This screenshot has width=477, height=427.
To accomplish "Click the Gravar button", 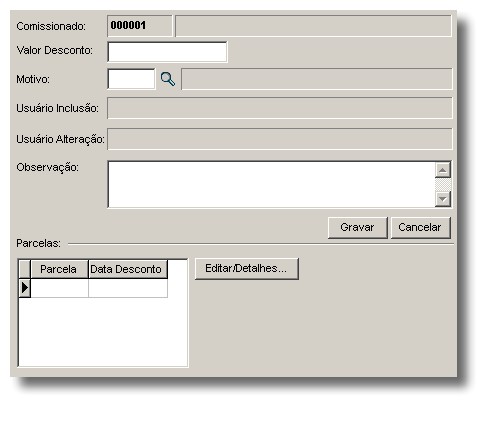I will click(x=357, y=228).
